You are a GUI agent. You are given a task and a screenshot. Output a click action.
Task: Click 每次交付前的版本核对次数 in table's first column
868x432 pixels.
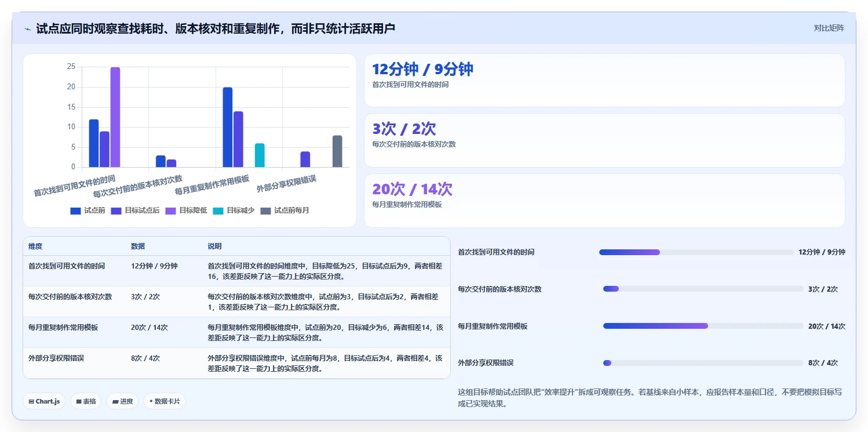pos(70,297)
